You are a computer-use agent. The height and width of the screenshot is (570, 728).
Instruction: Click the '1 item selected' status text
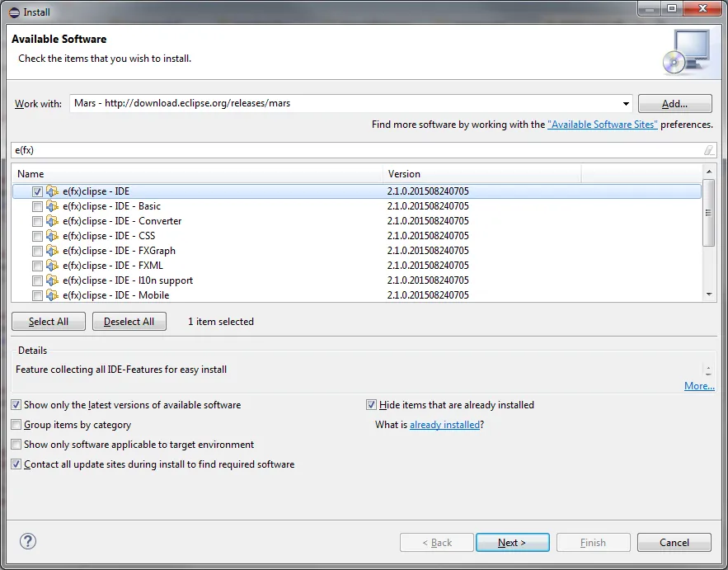coord(221,322)
